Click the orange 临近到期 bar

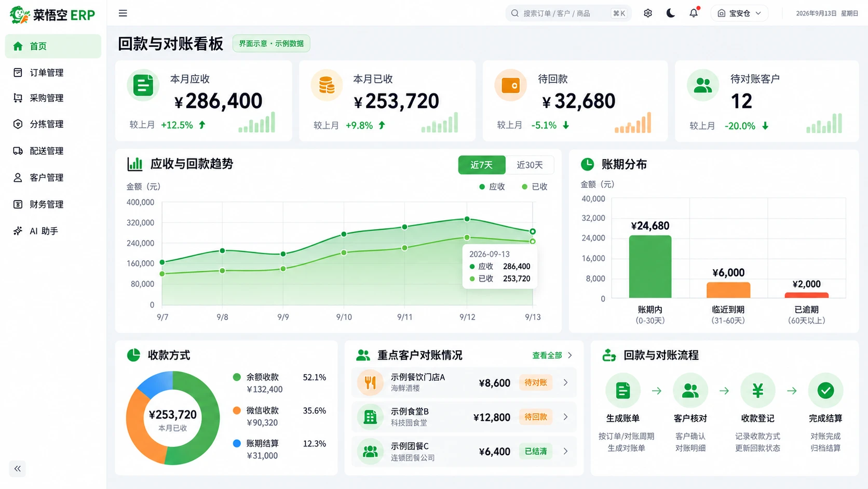[x=728, y=290]
